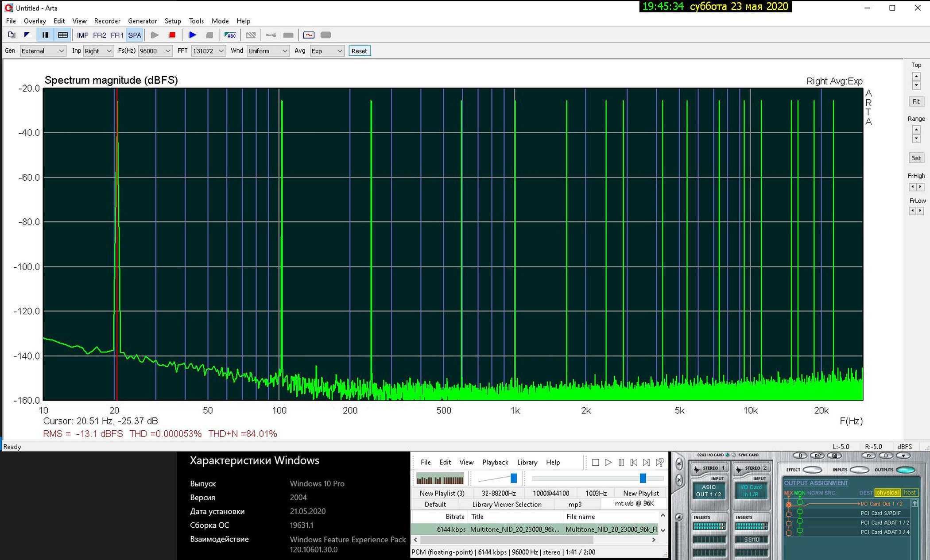Toggle the INPUTS view button in mixer
The width and height of the screenshot is (930, 560).
(x=860, y=470)
